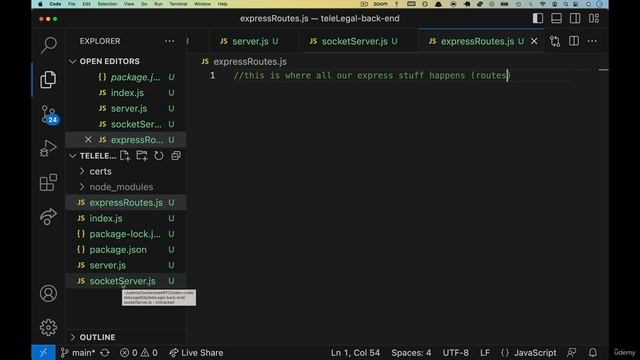Open package-lock.j... file in tree
Screen dimensions: 640x360
(126, 234)
